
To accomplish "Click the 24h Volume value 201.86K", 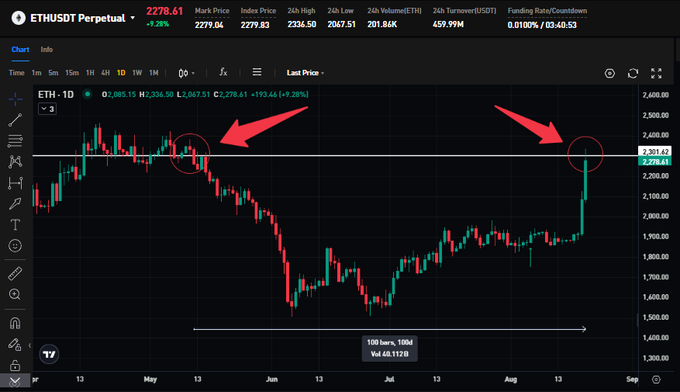I will [382, 25].
